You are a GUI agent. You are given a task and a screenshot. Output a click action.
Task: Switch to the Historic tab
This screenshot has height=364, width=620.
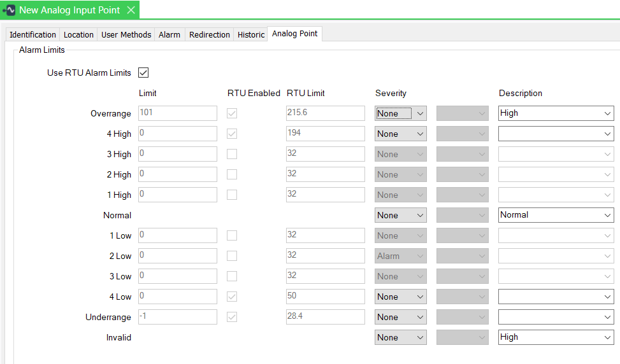(251, 34)
